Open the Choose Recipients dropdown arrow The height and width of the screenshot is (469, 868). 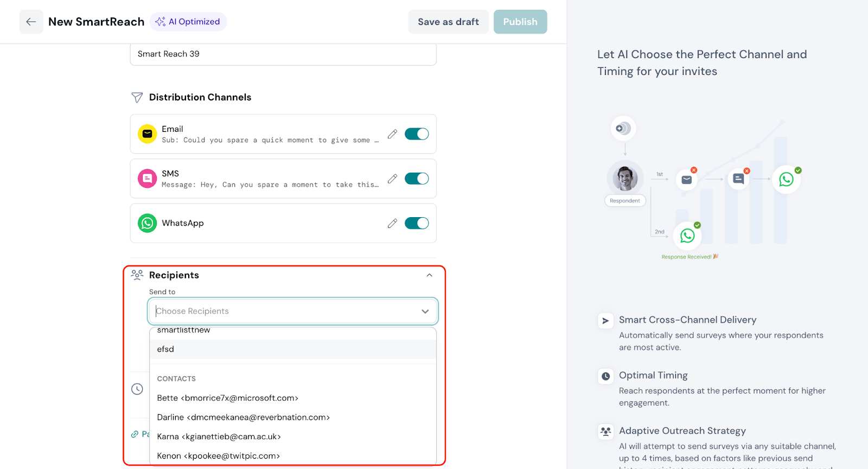point(425,311)
